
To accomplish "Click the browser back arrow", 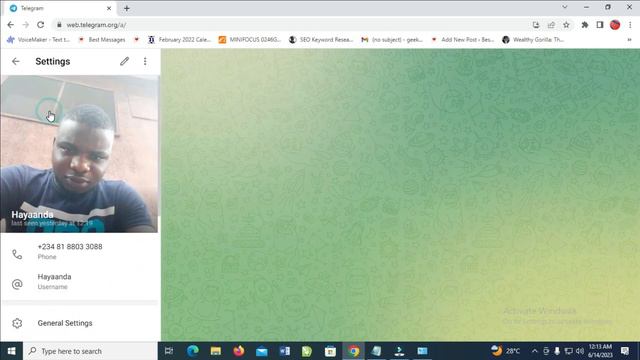I will click(x=11, y=25).
